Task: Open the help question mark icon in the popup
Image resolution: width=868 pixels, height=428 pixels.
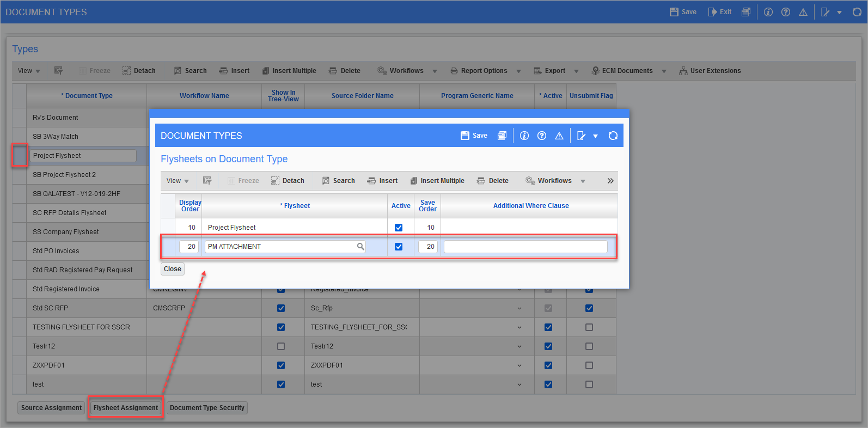Action: 541,136
